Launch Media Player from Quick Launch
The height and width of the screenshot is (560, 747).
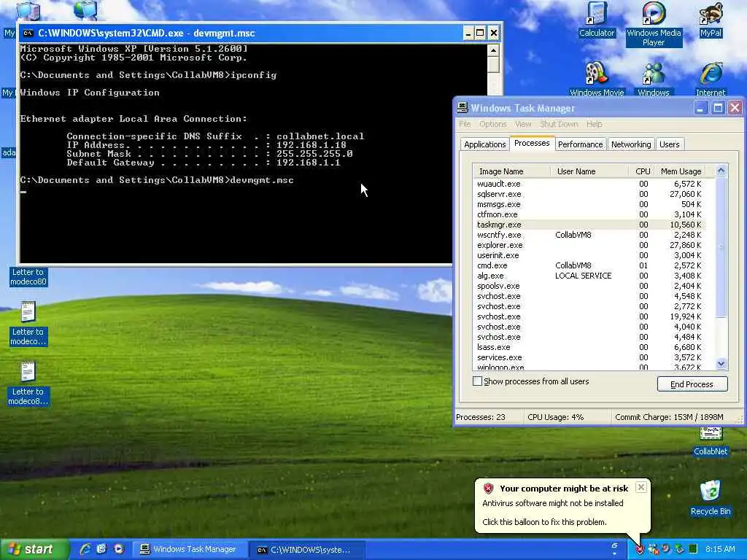119,549
